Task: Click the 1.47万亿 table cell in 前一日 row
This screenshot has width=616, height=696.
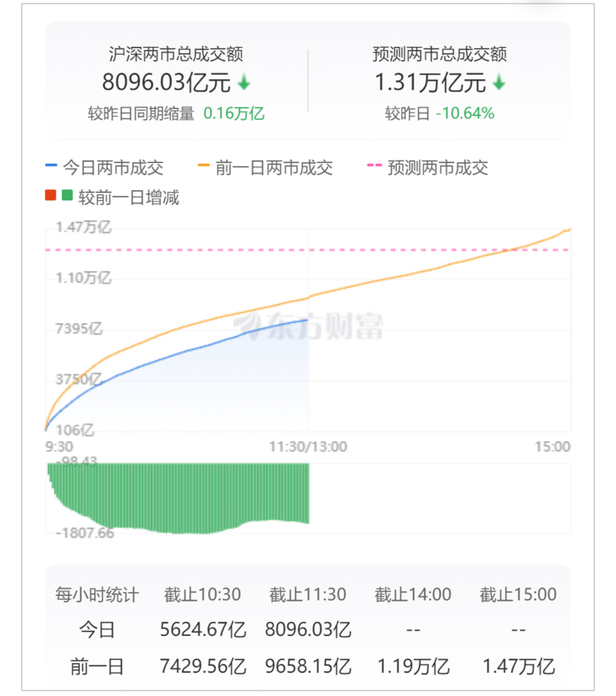Action: click(519, 667)
